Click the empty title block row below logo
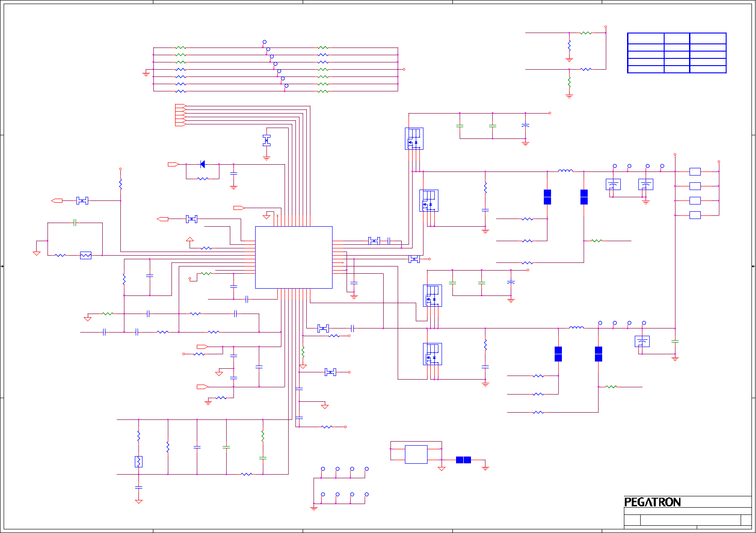756x533 pixels. [x=688, y=511]
